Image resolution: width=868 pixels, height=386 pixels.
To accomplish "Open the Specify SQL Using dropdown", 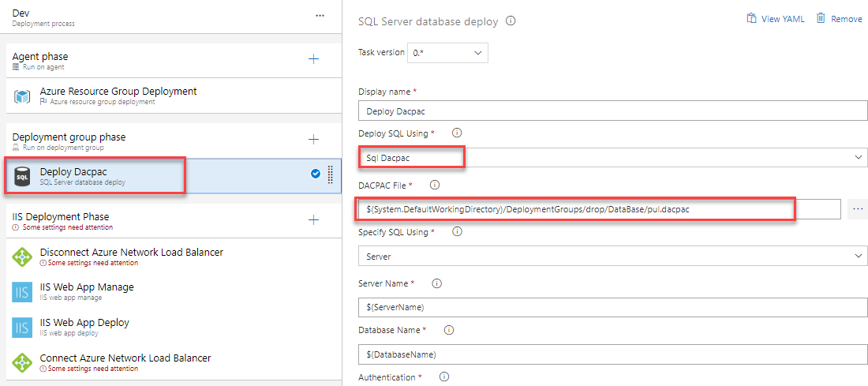I will coord(613,257).
